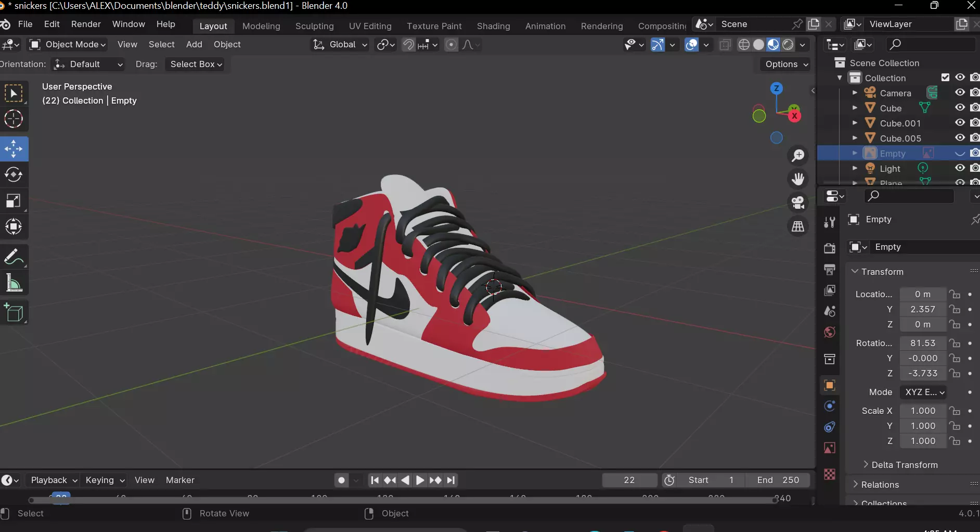The width and height of the screenshot is (980, 532).
Task: Open the View Layer properties tab
Action: click(830, 290)
